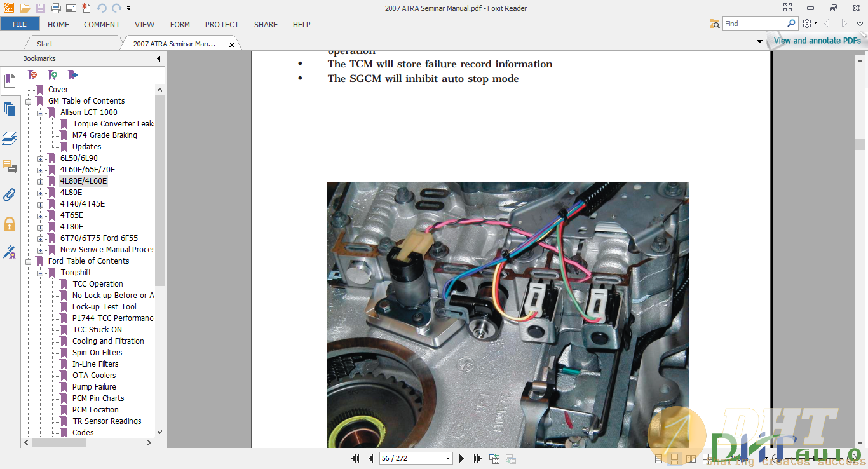
Task: Click the ribbon collapse heart-shaped icon
Action: click(x=860, y=24)
